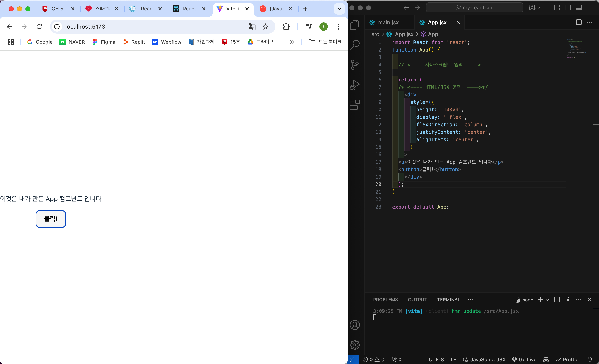Bookmark this page with star icon
Image resolution: width=599 pixels, height=364 pixels.
click(265, 26)
